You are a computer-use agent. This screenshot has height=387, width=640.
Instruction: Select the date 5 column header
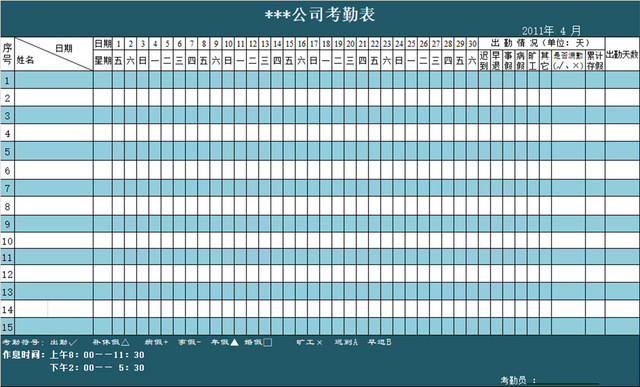[167, 44]
